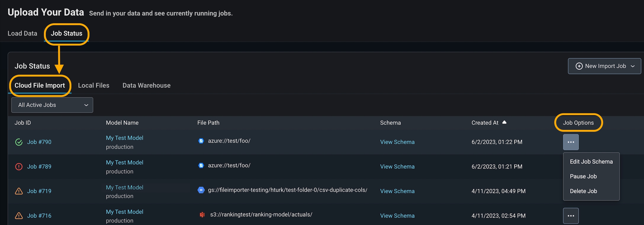The width and height of the screenshot is (644, 225).
Task: Click the warning triangle icon for Job #719
Action: click(19, 191)
